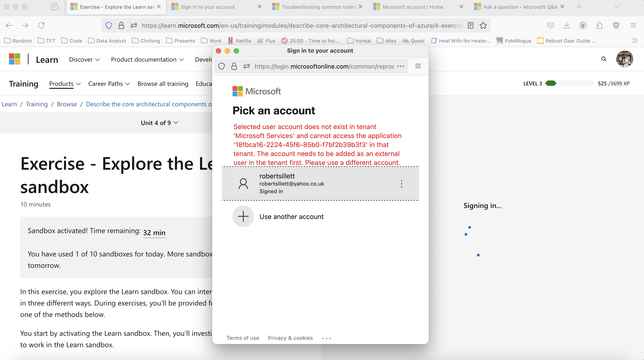Click the Learn breadcrumb link
Screen dimensions: 644x360
coord(9,104)
